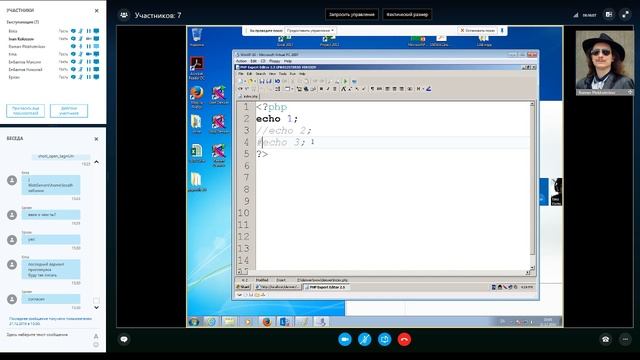Click the Windows 7 Start orb on shared taskbar
Image resolution: width=640 pixels, height=360 pixels.
[194, 322]
